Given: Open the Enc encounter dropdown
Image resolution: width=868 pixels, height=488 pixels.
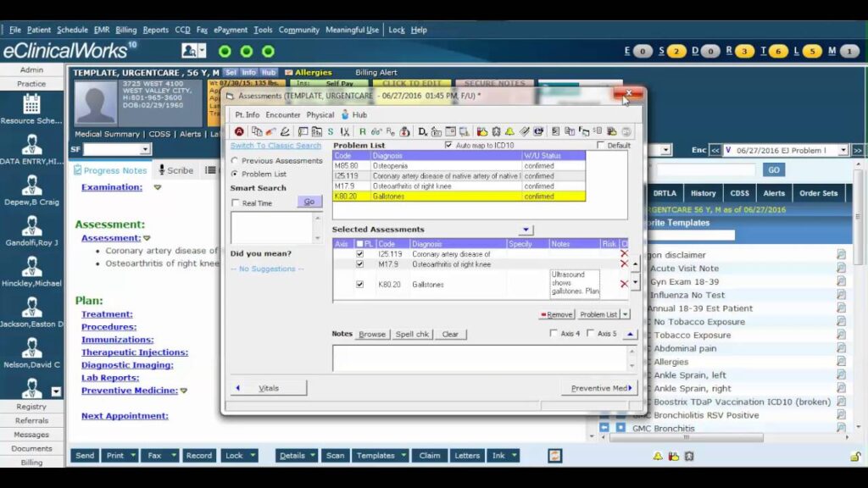Looking at the screenshot, I should [843, 150].
